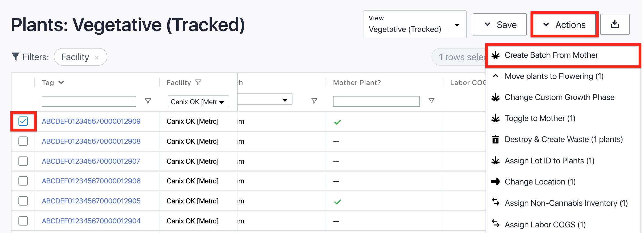
Task: Uncheck the row ending in 12909
Action: coord(23,121)
